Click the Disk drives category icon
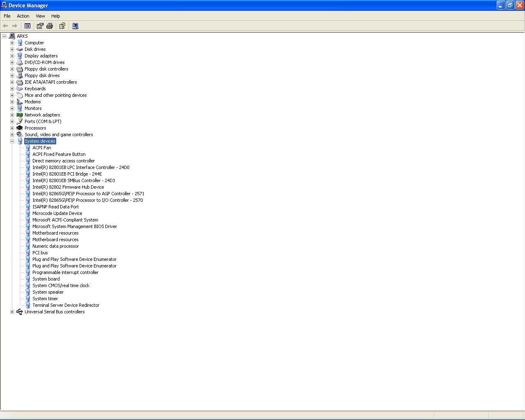525x420 pixels. pyautogui.click(x=20, y=49)
